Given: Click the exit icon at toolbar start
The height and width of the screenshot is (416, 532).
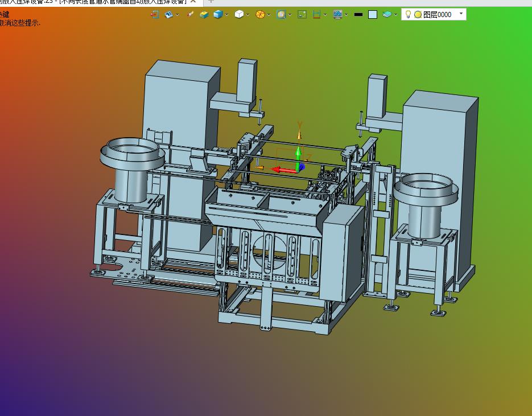Looking at the screenshot, I should pos(154,14).
